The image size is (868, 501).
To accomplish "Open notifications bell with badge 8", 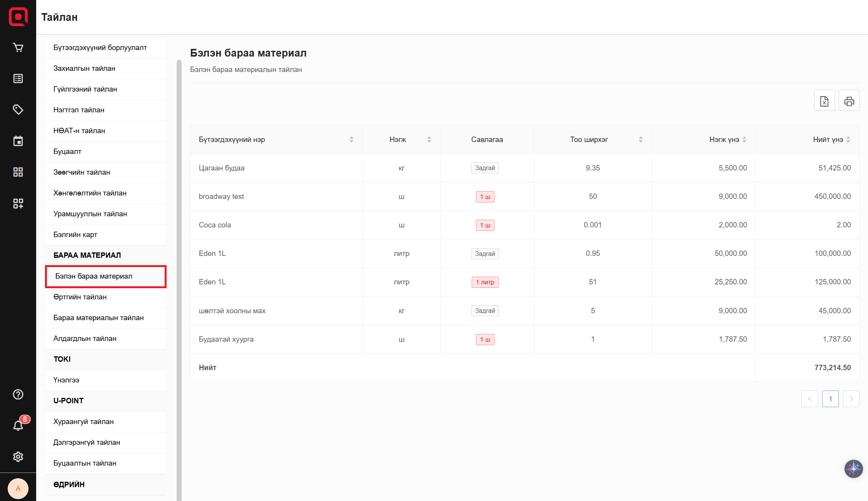I will pos(18,425).
